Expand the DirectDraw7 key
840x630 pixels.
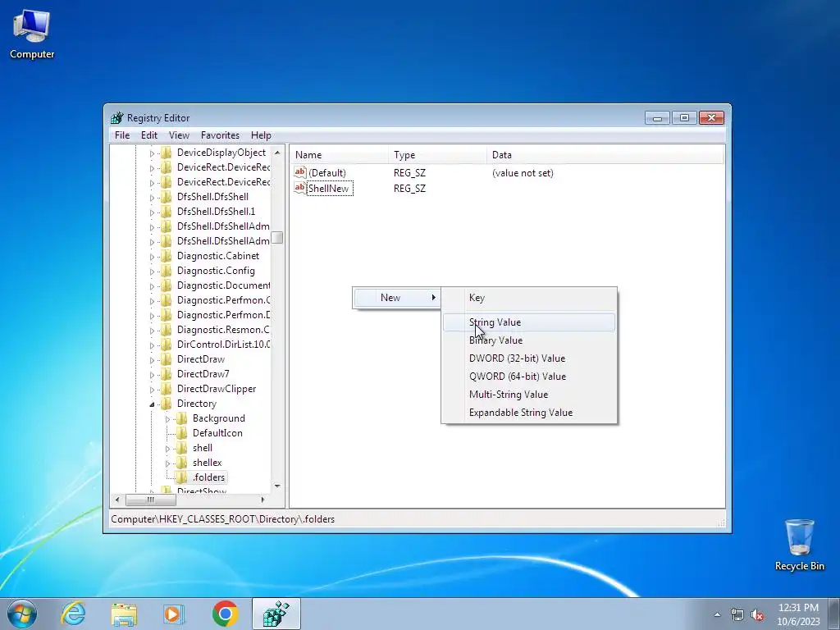tap(152, 374)
